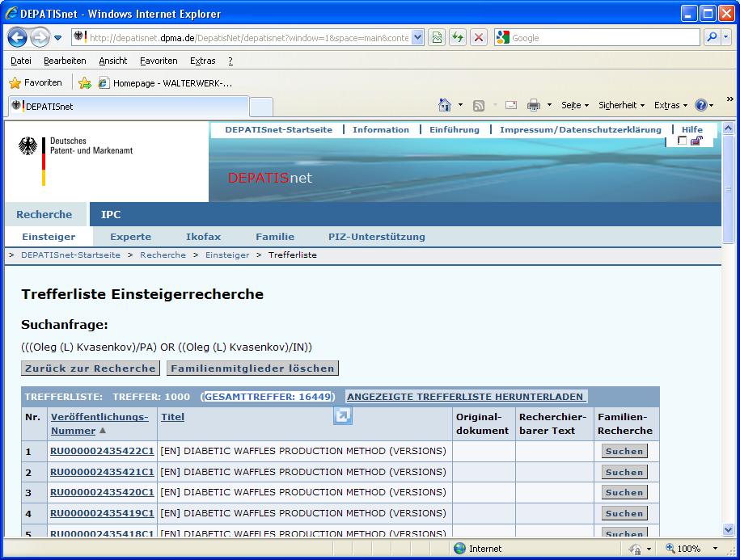Open the Favoriten menu in menu bar
The image size is (740, 560).
click(x=159, y=61)
